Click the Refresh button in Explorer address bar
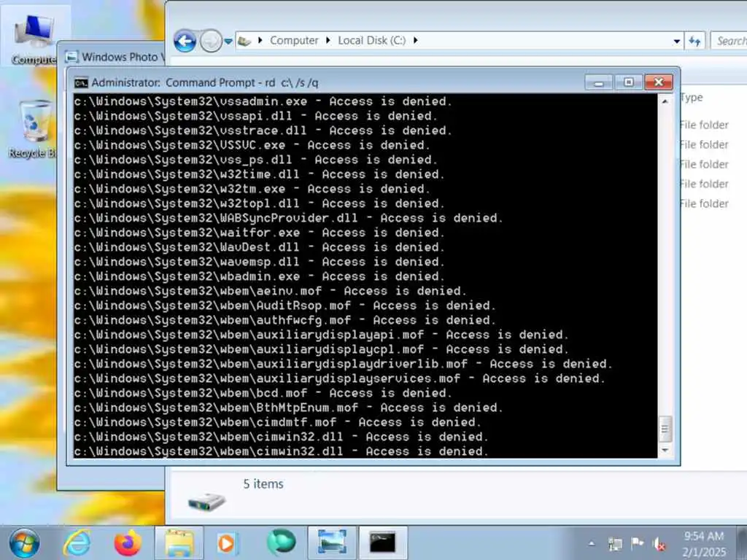Image resolution: width=747 pixels, height=560 pixels. 695,42
